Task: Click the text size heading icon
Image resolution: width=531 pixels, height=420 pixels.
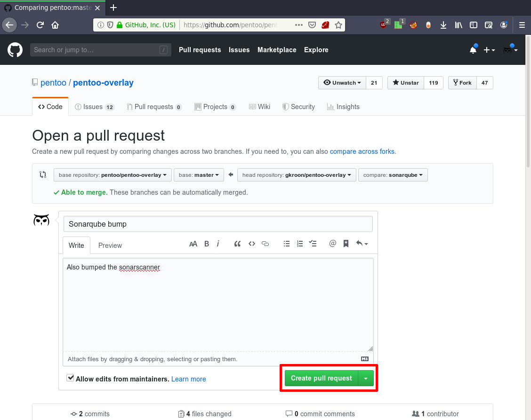Action: [x=193, y=244]
